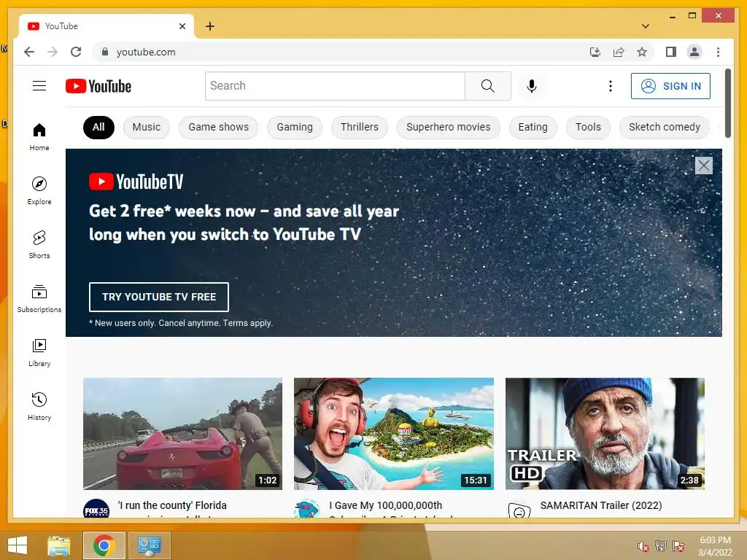Click the YouTube logo

98,86
